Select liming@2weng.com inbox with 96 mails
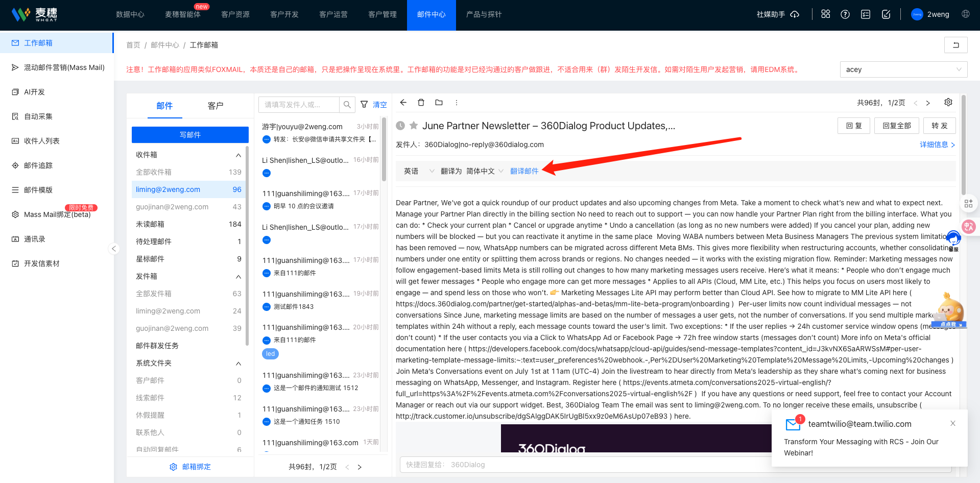 pyautogui.click(x=188, y=189)
